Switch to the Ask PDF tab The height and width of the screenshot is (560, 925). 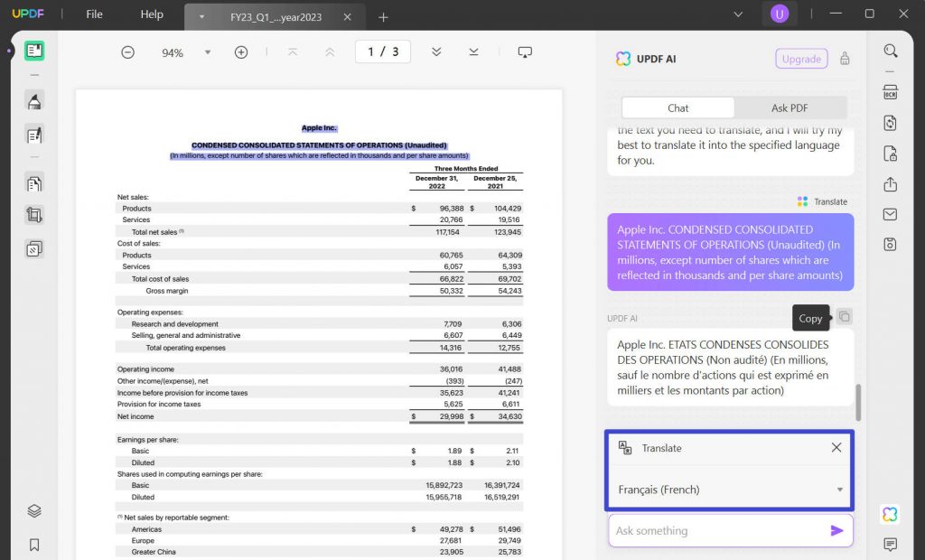[x=790, y=107]
